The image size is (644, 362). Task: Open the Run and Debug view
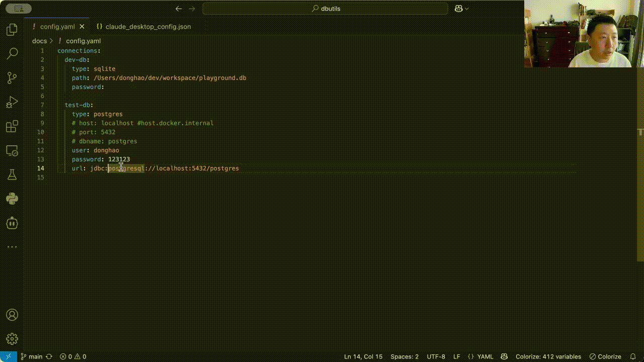[x=12, y=102]
